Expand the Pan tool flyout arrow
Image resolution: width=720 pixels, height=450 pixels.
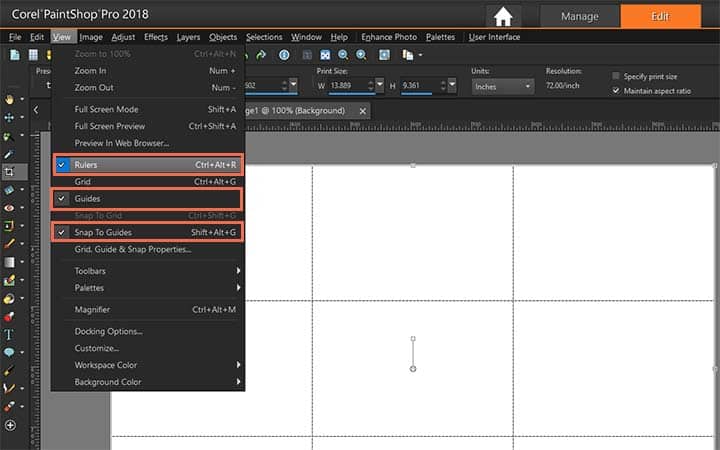[x=22, y=99]
